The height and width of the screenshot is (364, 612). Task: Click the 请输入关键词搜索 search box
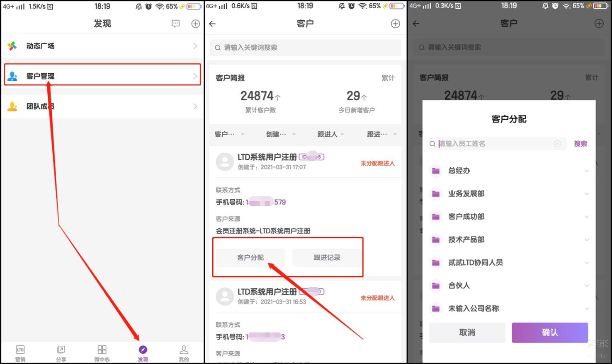coord(305,48)
